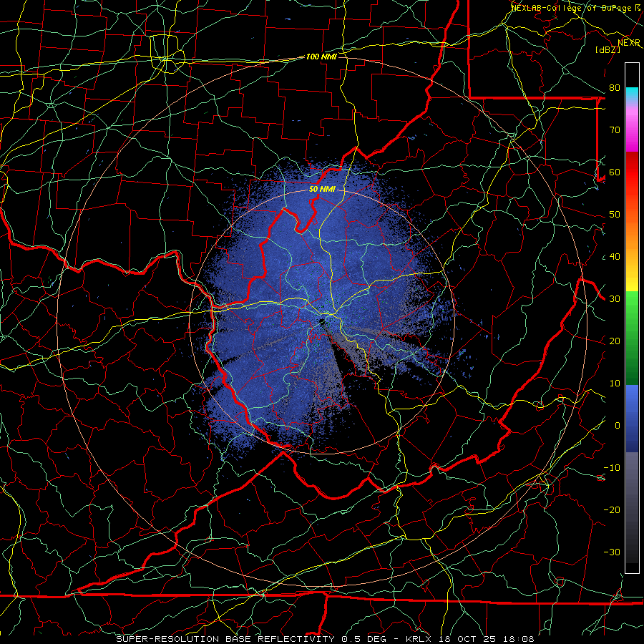Click the '100 NMI' range ring label
The height and width of the screenshot is (644, 644).
coord(321,57)
